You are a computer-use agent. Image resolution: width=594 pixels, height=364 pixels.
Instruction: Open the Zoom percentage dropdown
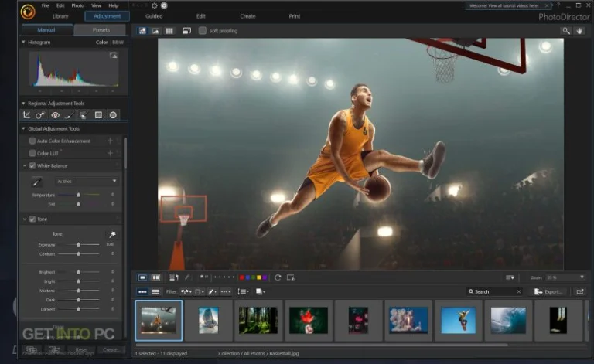tap(565, 277)
